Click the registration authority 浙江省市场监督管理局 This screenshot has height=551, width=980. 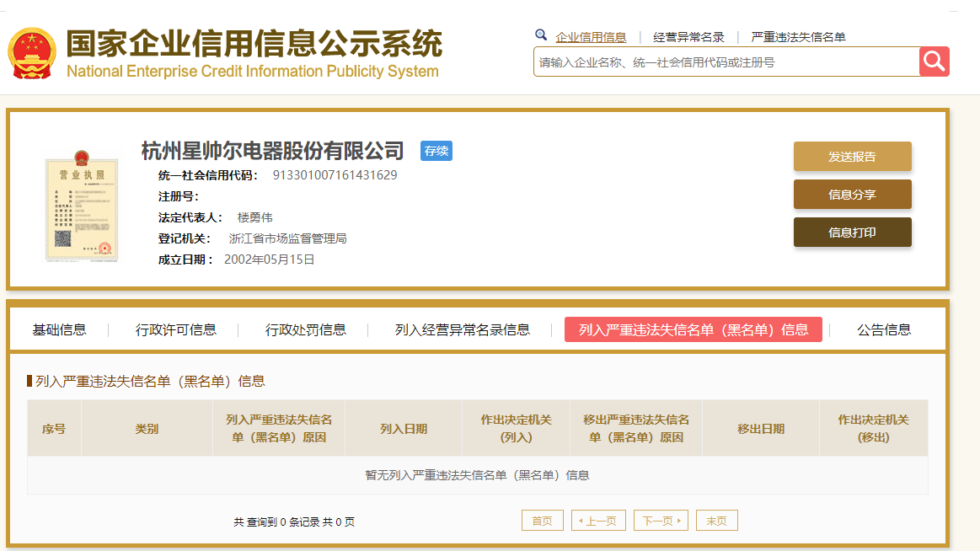pos(287,238)
